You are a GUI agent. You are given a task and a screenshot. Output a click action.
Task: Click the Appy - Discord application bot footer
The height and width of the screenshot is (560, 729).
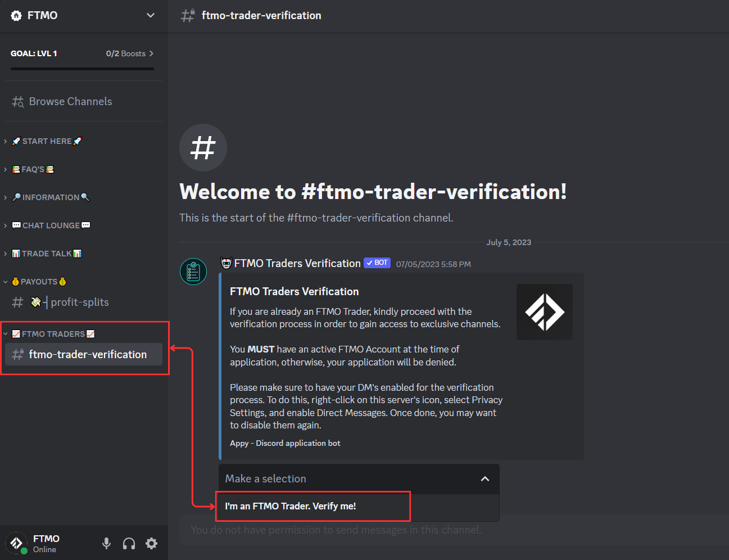(x=285, y=443)
